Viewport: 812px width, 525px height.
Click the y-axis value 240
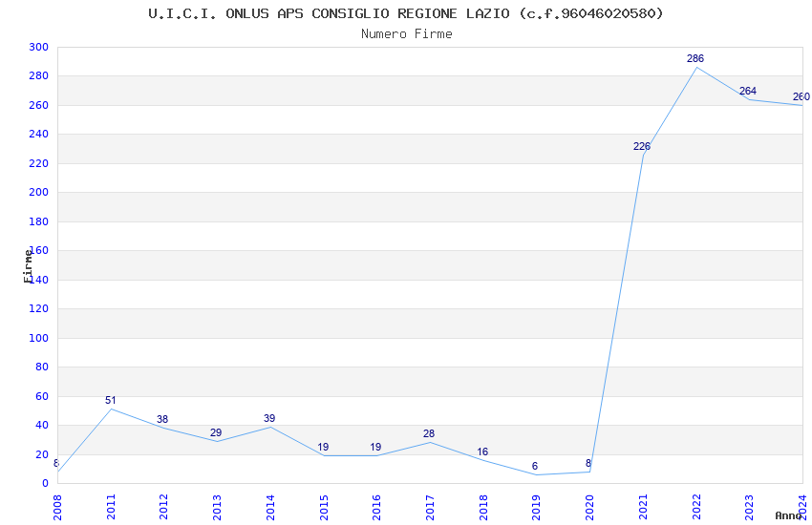pyautogui.click(x=39, y=134)
